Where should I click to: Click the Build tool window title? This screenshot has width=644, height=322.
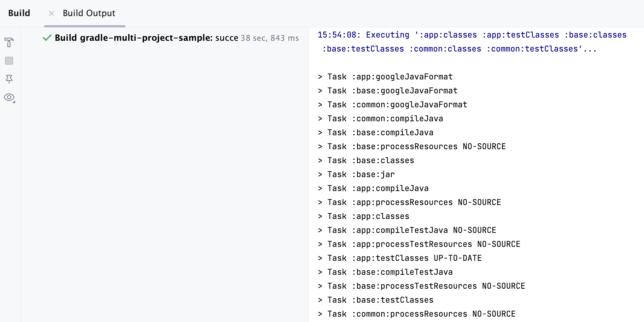(x=19, y=13)
